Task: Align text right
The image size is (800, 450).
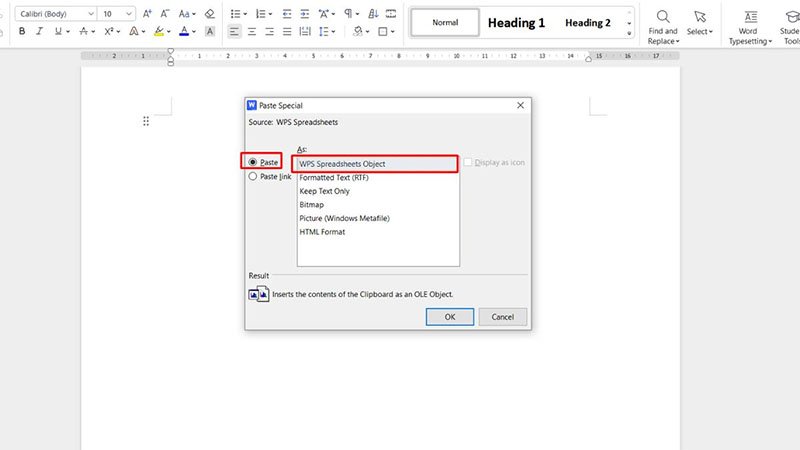Action: point(269,32)
